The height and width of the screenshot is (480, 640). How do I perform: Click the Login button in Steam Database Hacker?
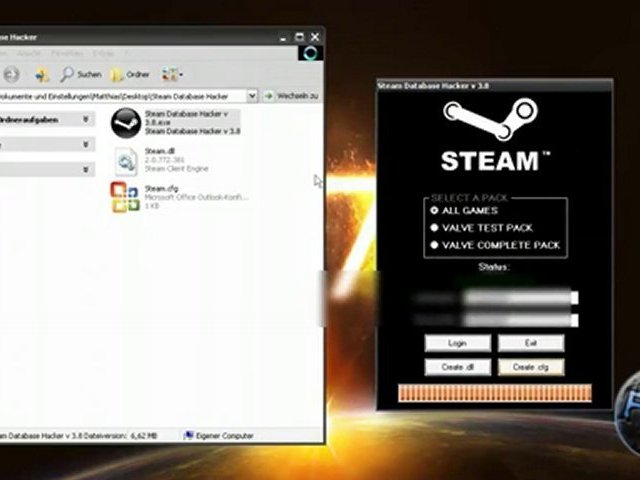coord(458,343)
